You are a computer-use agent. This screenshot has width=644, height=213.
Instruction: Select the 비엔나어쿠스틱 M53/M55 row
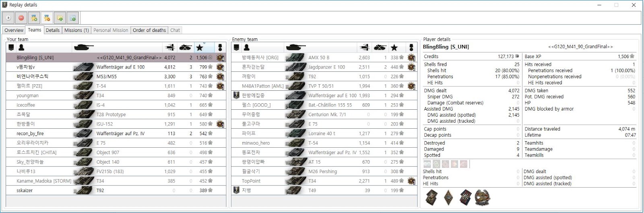(116, 76)
